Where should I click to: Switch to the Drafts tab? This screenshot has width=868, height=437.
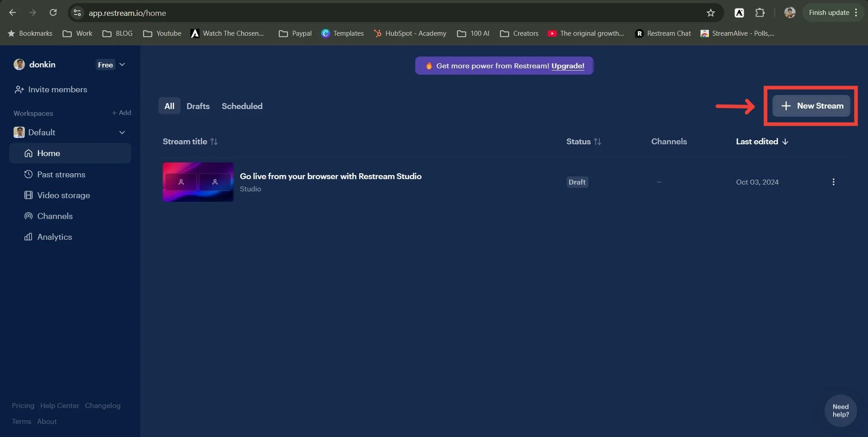198,106
